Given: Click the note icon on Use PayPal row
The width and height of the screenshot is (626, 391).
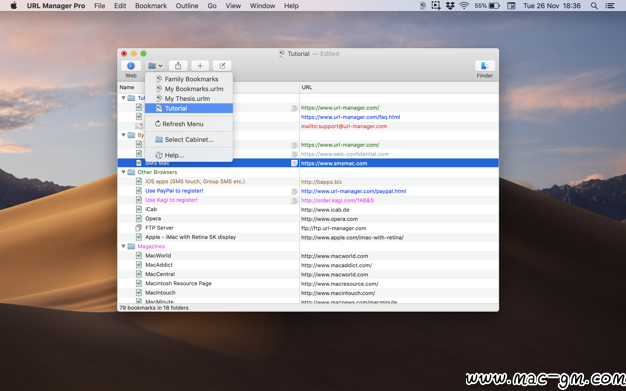Looking at the screenshot, I should point(294,191).
